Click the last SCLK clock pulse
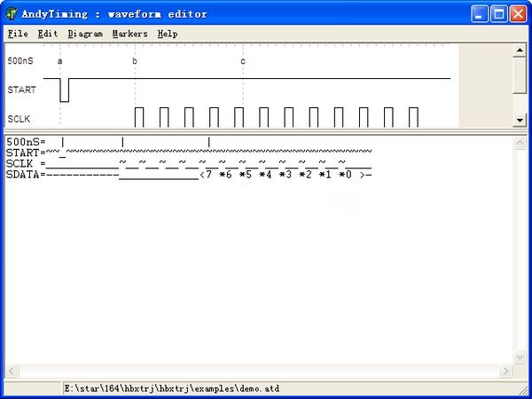The height and width of the screenshot is (399, 532). coord(413,117)
